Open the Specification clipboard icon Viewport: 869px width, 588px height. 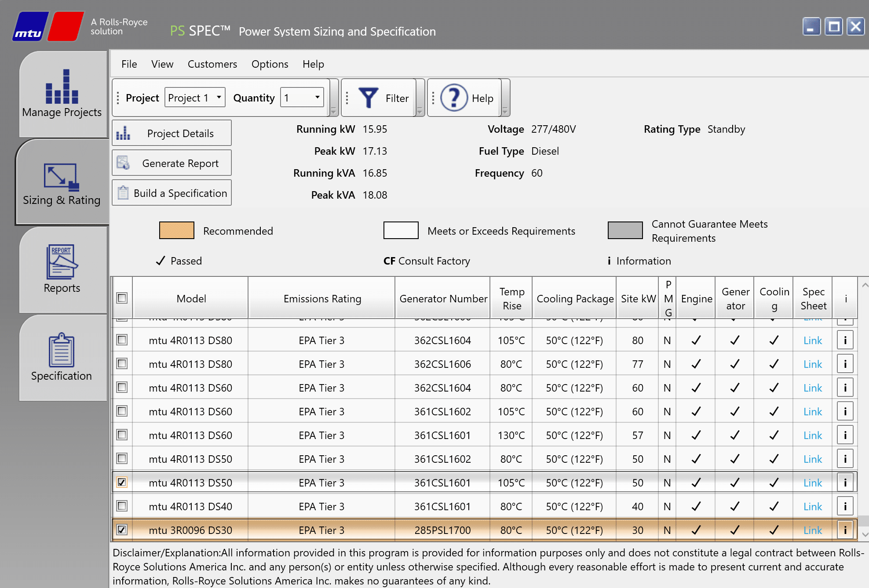61,350
